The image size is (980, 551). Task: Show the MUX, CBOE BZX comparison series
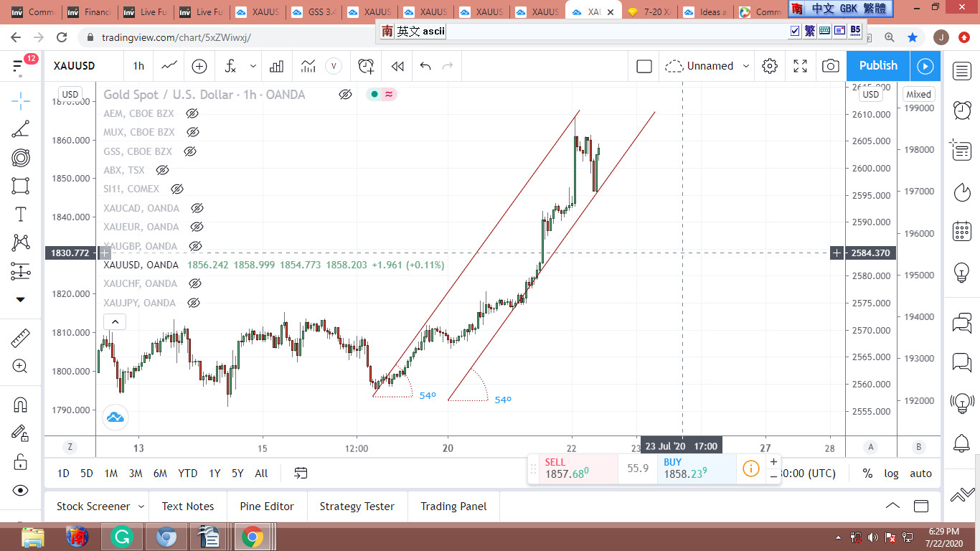[193, 132]
